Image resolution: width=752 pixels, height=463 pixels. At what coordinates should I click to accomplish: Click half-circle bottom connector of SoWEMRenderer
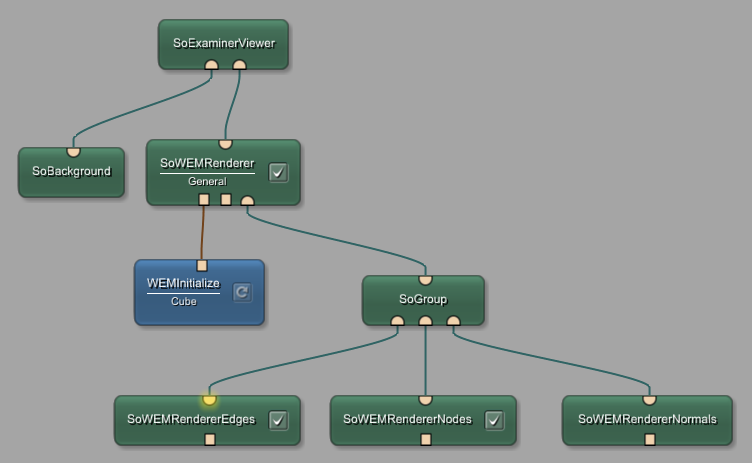248,201
